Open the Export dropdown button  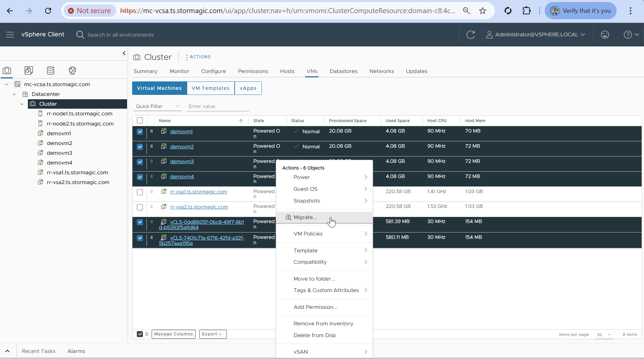[213, 334]
